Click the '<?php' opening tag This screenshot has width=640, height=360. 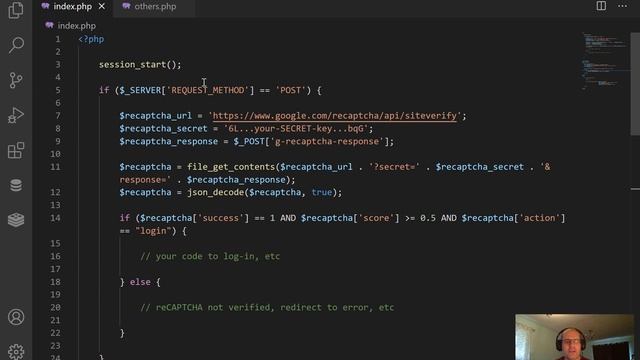pos(91,39)
